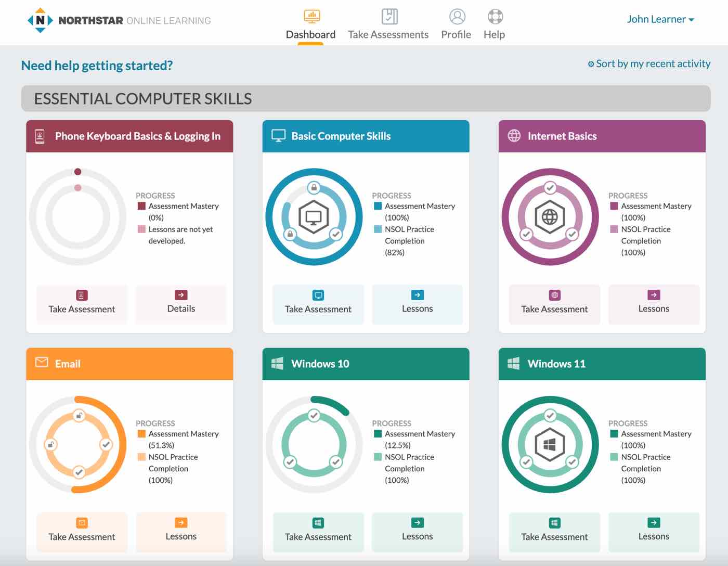The image size is (728, 566).
Task: Take Assessment for Internet Basics
Action: pyautogui.click(x=554, y=304)
